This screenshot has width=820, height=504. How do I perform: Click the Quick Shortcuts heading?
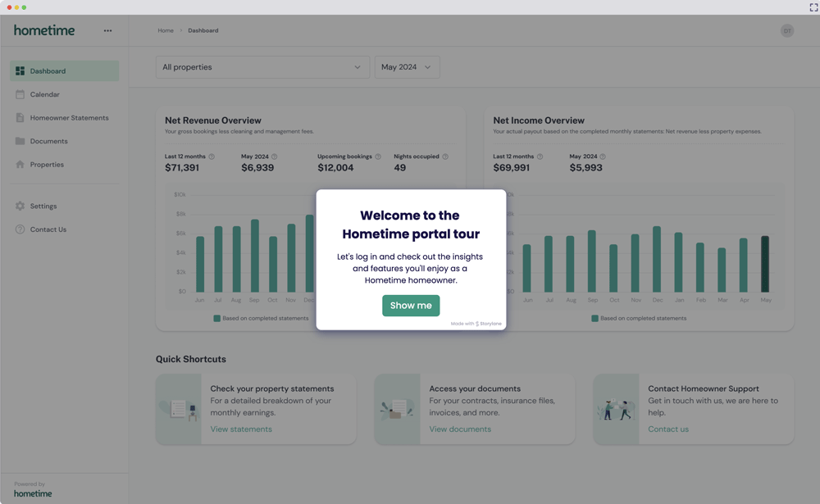[191, 359]
